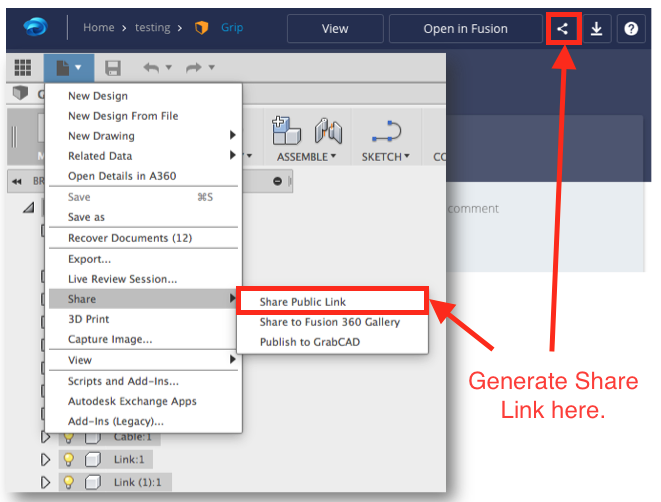Highlight the Share menu entry
The width and height of the screenshot is (661, 502).
143,299
